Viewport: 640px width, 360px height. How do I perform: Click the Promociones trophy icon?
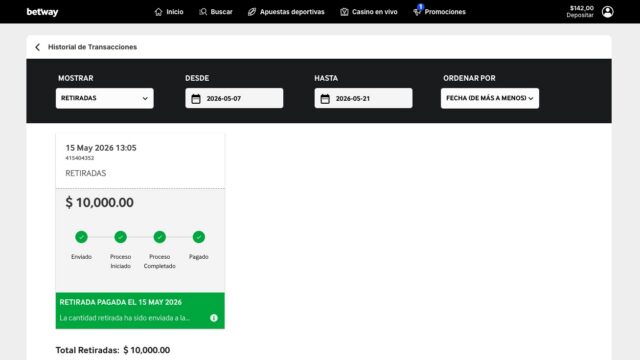[x=417, y=12]
